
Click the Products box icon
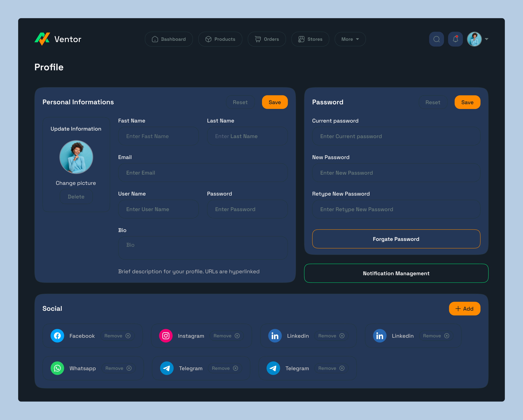[x=208, y=39]
